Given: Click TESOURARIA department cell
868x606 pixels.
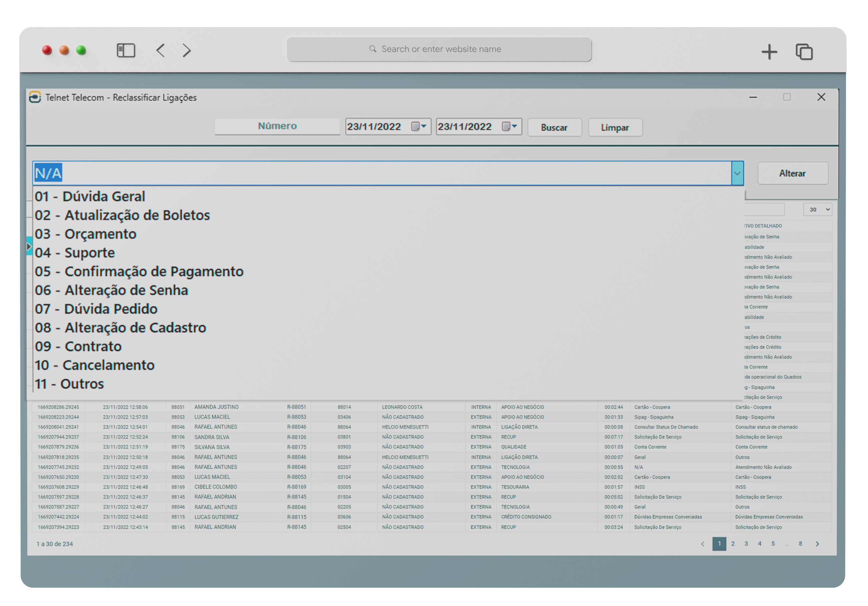Looking at the screenshot, I should (x=515, y=487).
